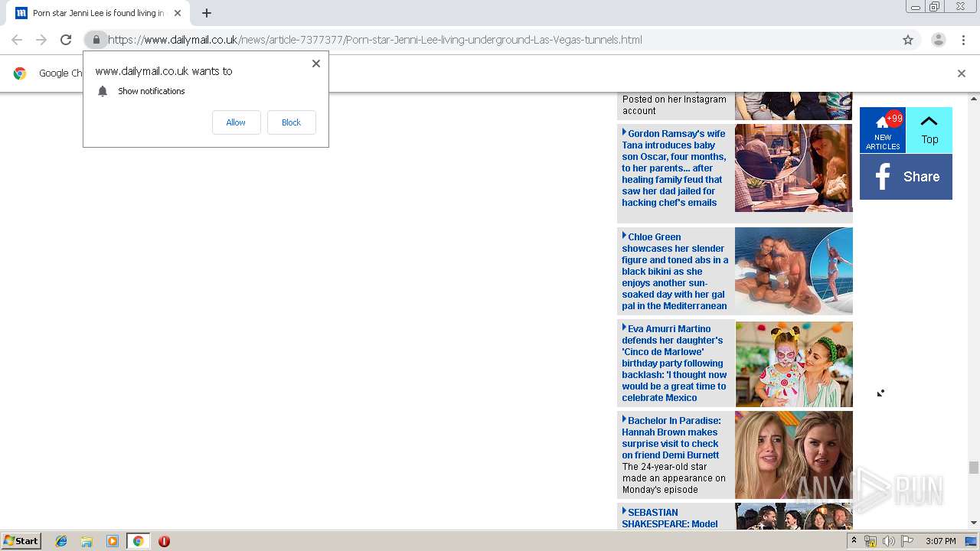Close the notification permission popup
This screenshot has width=980, height=551.
tap(316, 64)
